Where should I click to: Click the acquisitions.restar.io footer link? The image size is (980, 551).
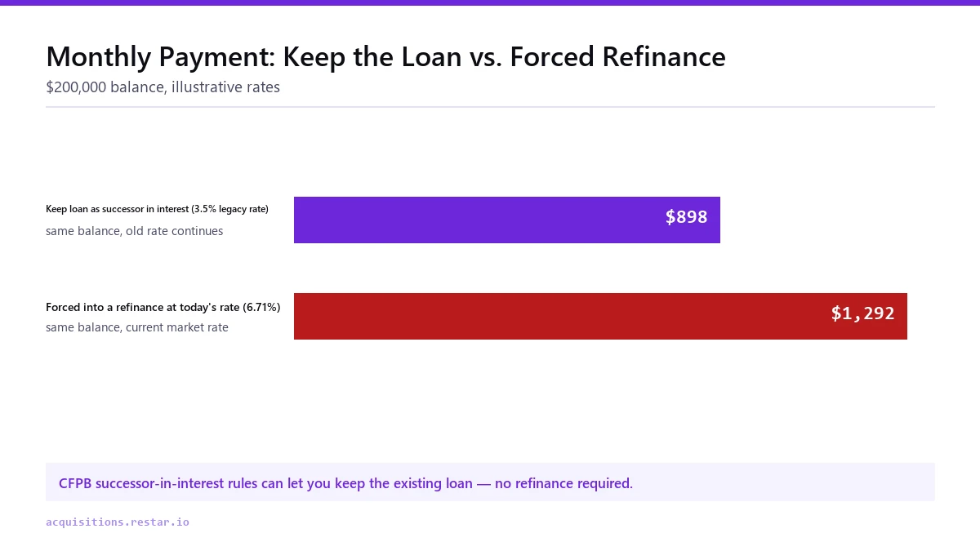coord(118,522)
